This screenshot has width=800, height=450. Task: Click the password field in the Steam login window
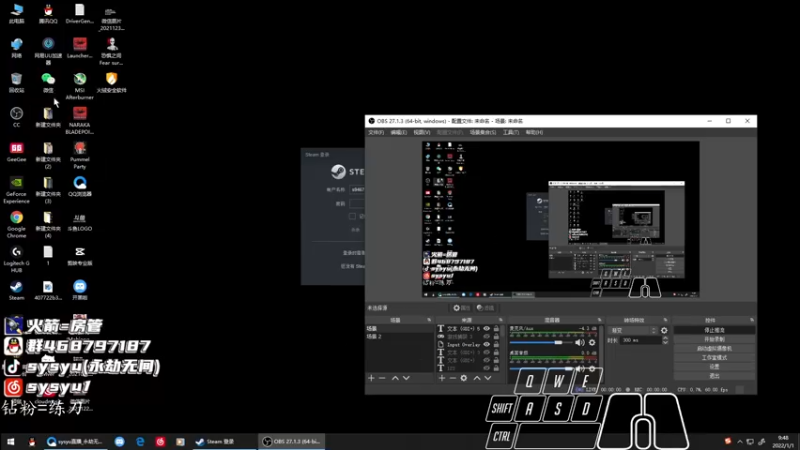[357, 204]
